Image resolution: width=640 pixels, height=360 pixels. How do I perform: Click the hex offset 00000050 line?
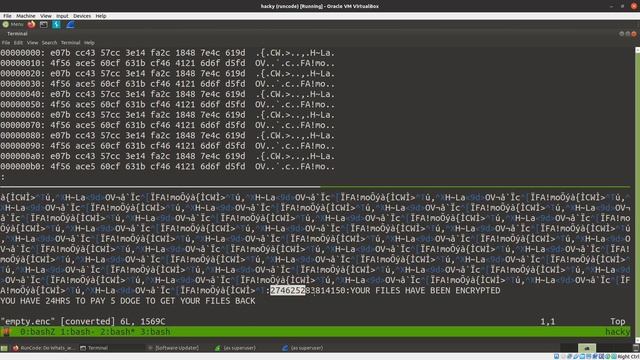167,104
